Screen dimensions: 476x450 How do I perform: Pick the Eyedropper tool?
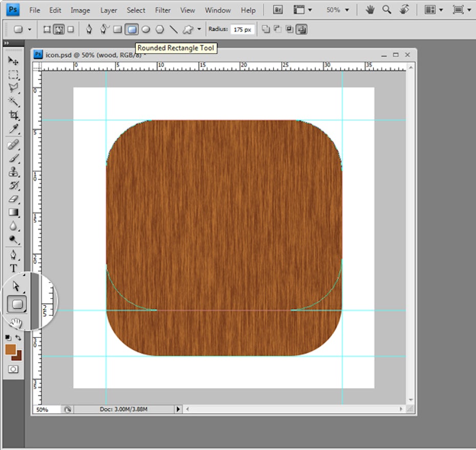click(x=13, y=128)
